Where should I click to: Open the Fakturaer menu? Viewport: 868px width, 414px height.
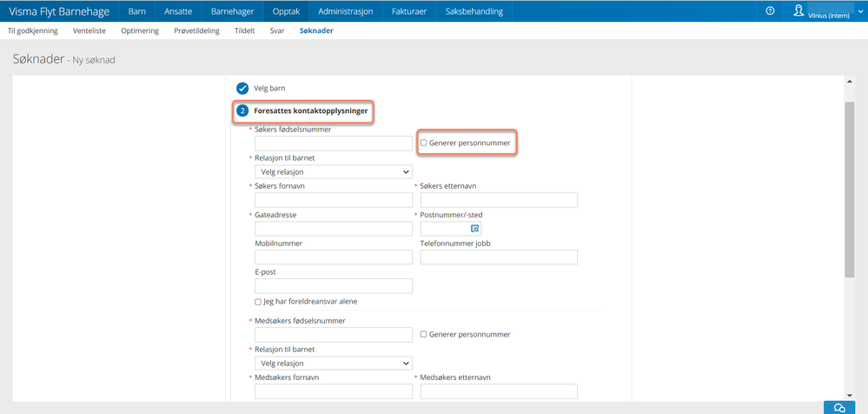click(409, 11)
